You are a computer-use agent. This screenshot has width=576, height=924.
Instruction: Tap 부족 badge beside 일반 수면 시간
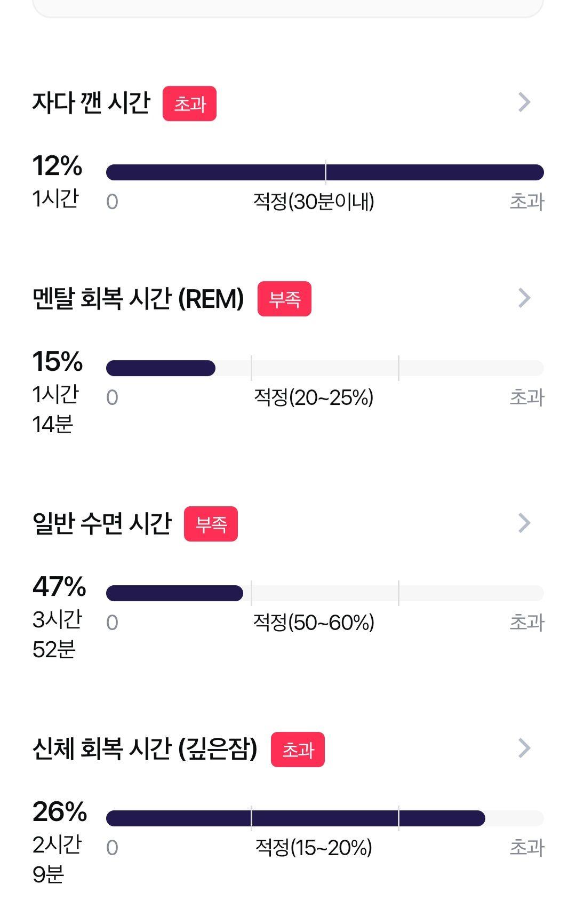pos(211,524)
